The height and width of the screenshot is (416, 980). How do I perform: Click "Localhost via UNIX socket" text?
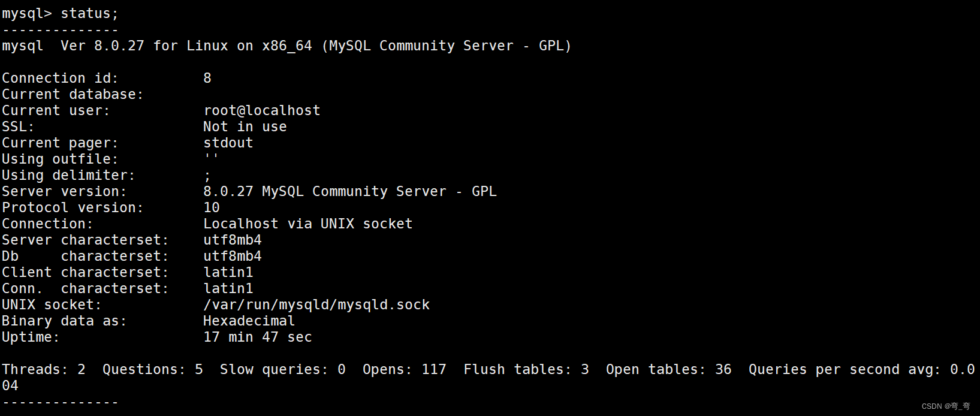coord(307,224)
